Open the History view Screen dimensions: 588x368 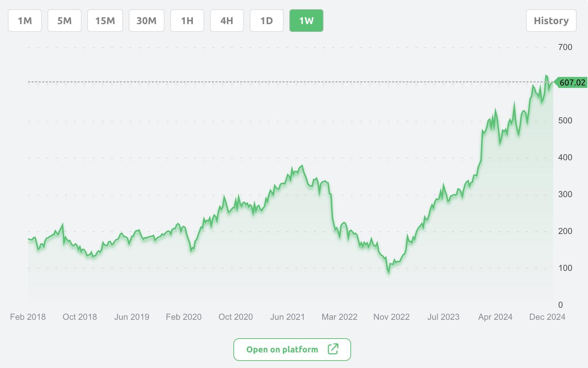pyautogui.click(x=551, y=21)
